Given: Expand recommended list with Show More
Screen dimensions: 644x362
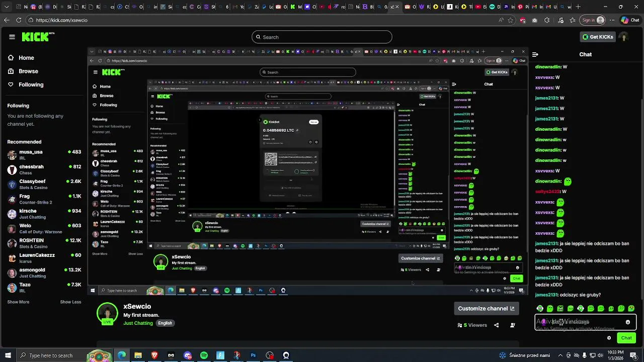Looking at the screenshot, I should pyautogui.click(x=18, y=302).
